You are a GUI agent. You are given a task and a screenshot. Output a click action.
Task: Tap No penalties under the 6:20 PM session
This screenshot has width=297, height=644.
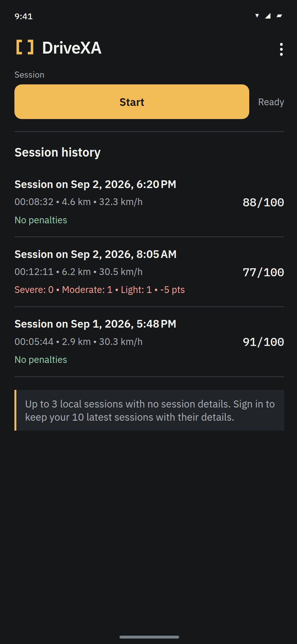pos(41,220)
